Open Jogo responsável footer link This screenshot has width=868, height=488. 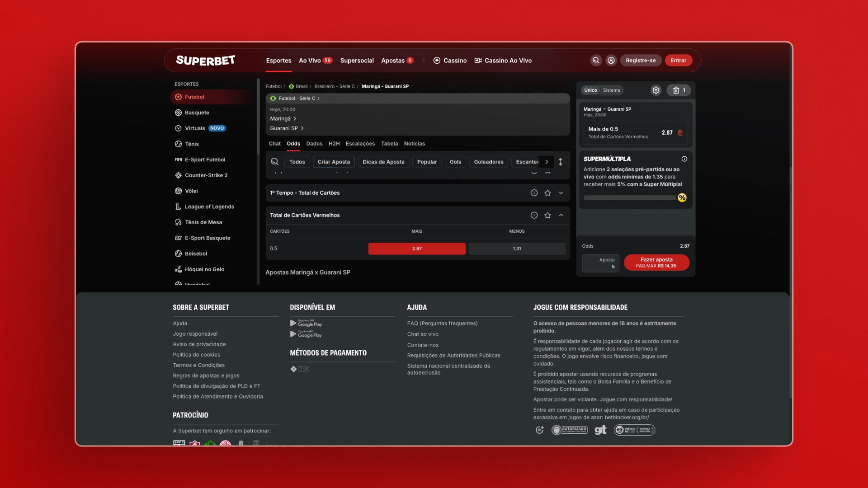click(x=195, y=334)
